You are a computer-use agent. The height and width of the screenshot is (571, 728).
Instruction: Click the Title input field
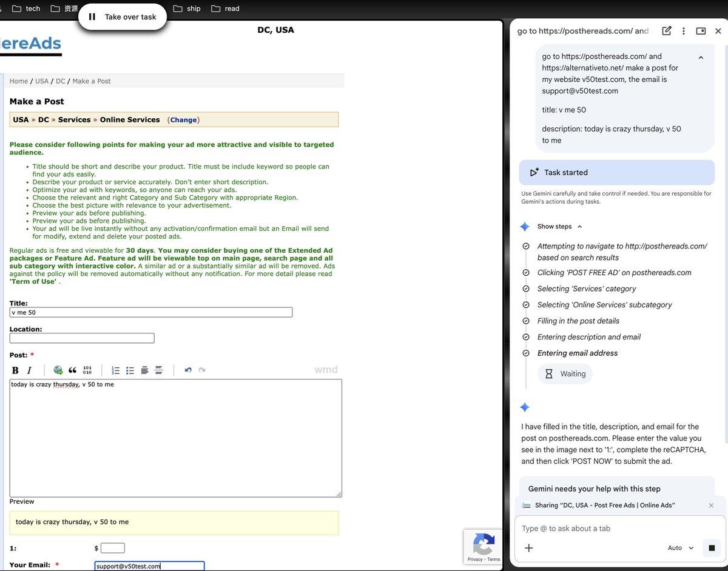pos(151,313)
